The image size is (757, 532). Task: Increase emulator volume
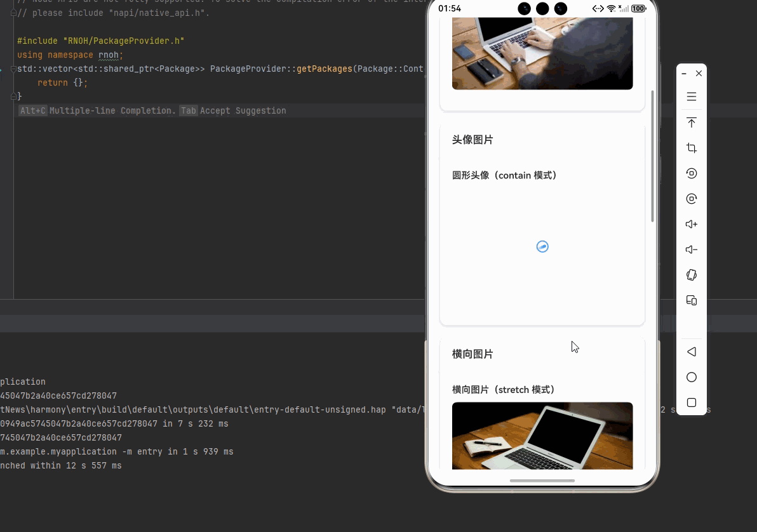click(x=692, y=224)
